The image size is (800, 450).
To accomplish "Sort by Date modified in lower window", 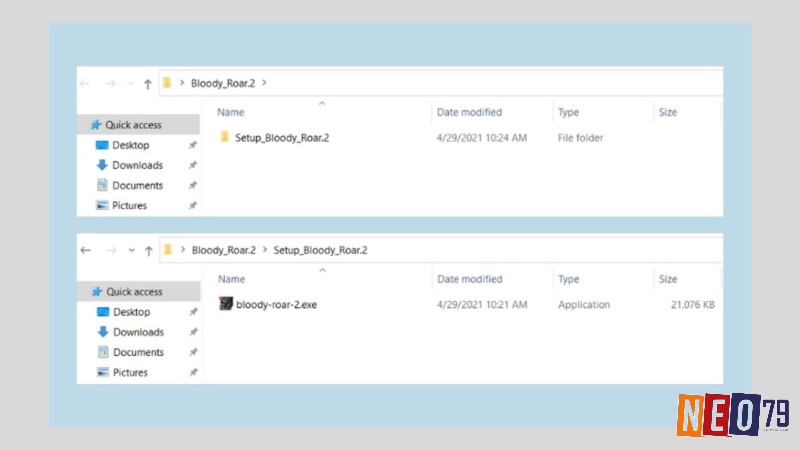I will 470,279.
